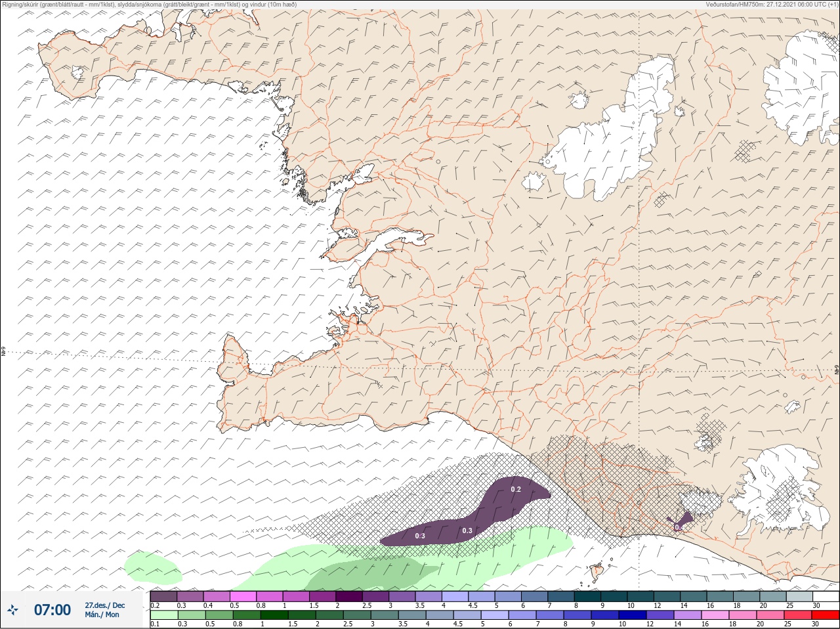
Task: Select the 30 bright red swatch in the rain legend
Action: coord(825,615)
